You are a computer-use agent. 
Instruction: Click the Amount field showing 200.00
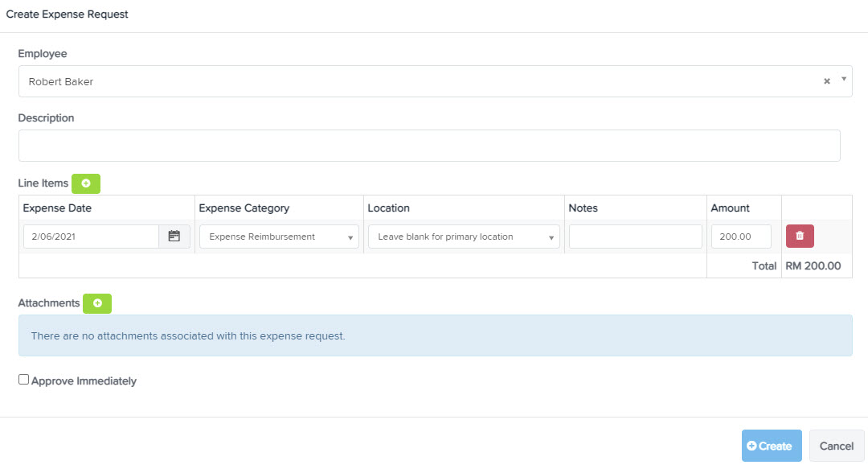click(741, 237)
